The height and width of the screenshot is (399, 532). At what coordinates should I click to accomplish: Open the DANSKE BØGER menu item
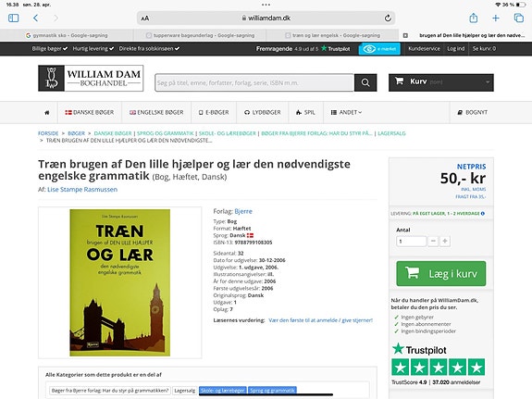click(x=90, y=112)
